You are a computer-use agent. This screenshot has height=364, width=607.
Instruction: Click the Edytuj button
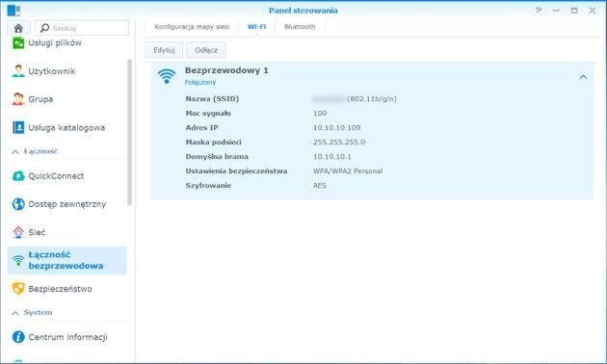click(164, 50)
